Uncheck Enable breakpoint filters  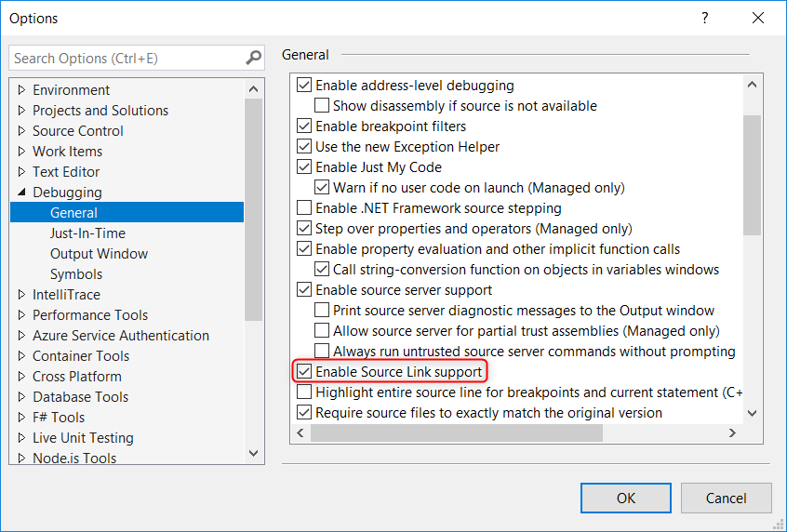point(304,126)
